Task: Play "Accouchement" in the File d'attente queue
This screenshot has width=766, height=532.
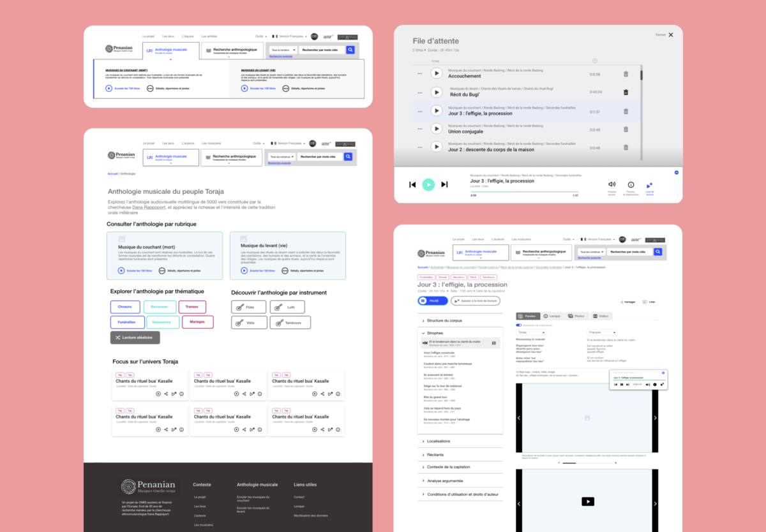Action: pyautogui.click(x=436, y=73)
